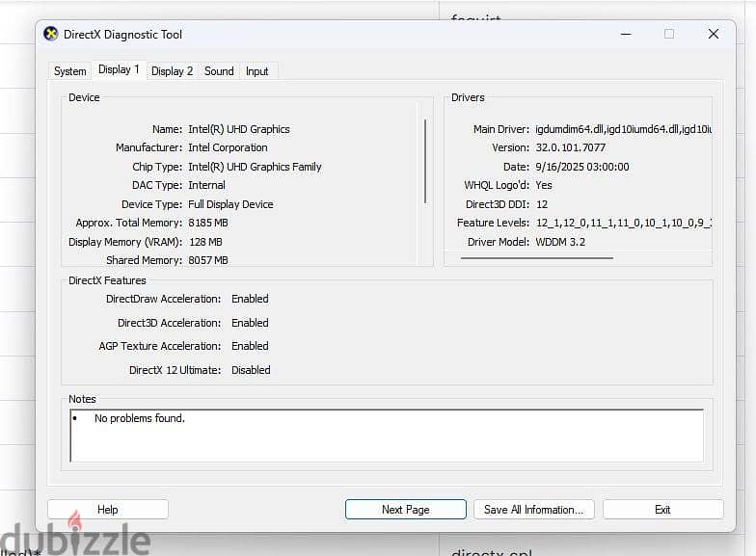Click the 'Notes' group label
Screen dimensions: 756x556
click(x=82, y=399)
